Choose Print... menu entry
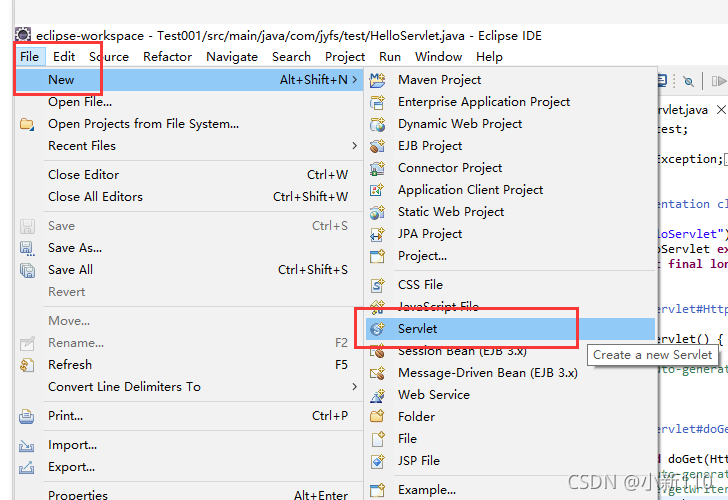728x500 pixels. tap(189, 416)
